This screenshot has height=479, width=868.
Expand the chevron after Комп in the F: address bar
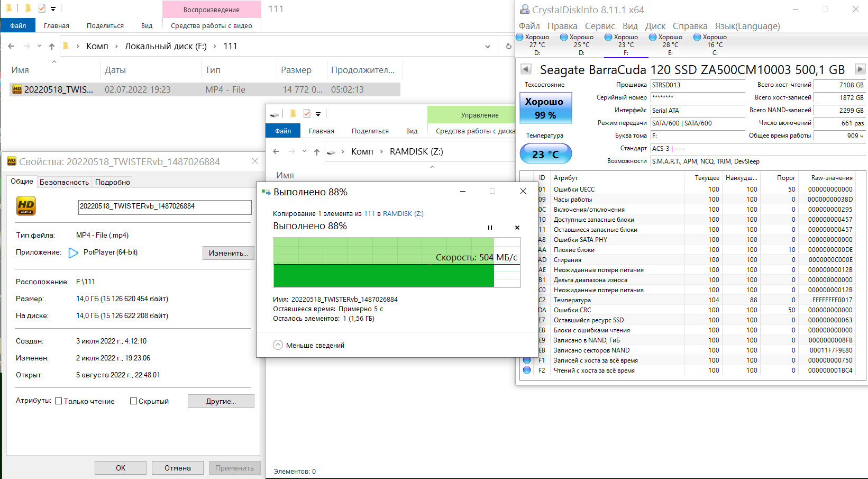[78, 46]
